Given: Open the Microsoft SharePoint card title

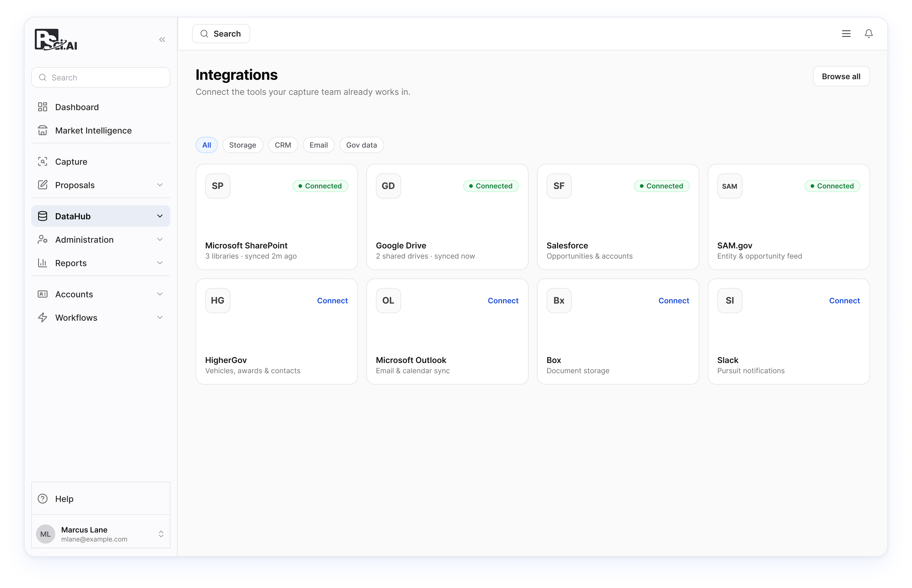Looking at the screenshot, I should click(x=246, y=246).
